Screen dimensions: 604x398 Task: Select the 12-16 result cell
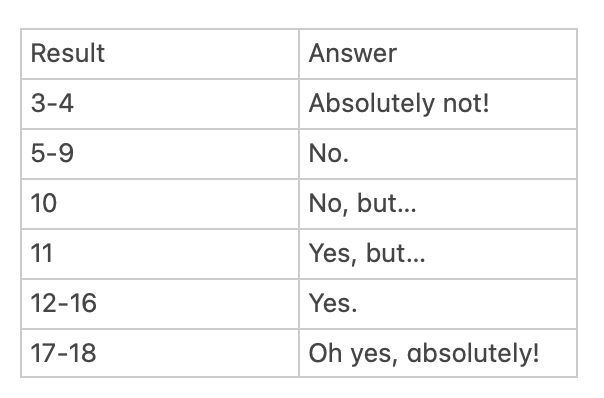tap(160, 304)
